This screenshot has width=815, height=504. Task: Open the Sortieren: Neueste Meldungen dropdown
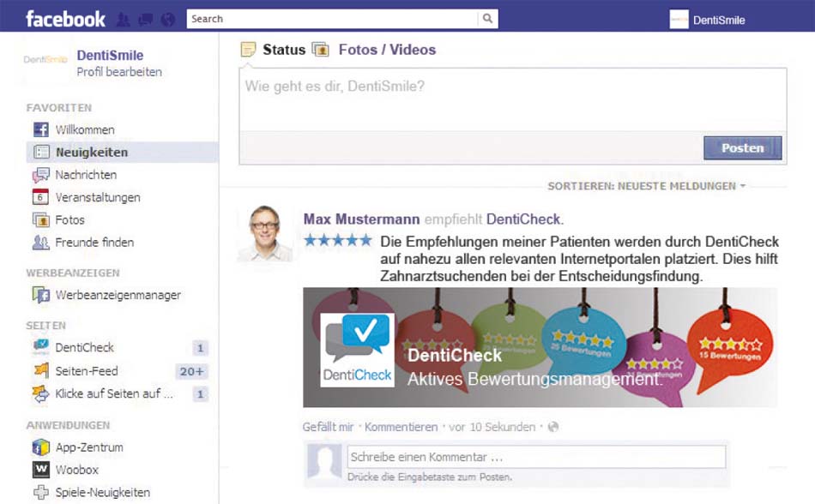[646, 186]
